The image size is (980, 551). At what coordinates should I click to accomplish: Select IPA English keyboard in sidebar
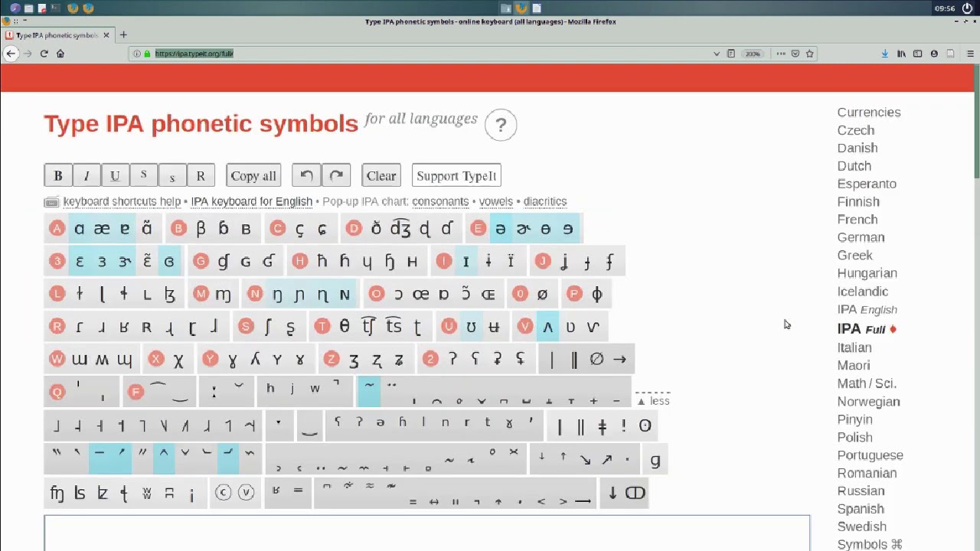[x=867, y=309]
